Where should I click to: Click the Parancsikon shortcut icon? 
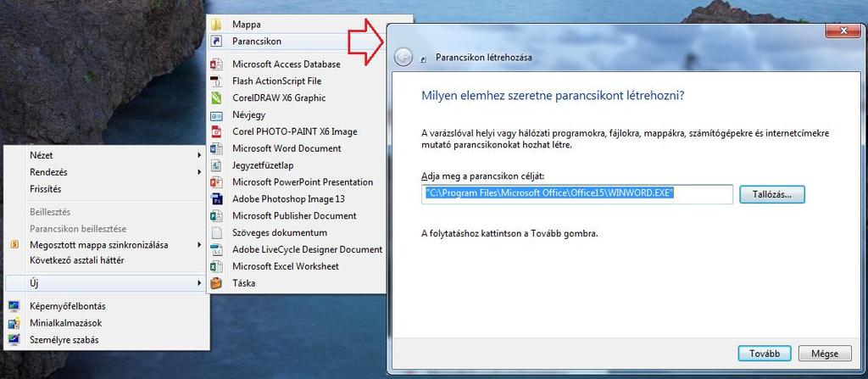pyautogui.click(x=216, y=41)
